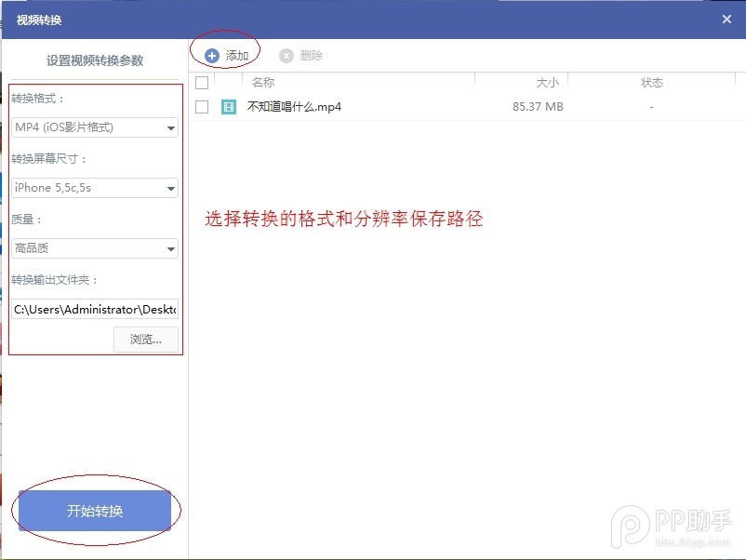This screenshot has width=746, height=560.
Task: Click the 浏览... browse button
Action: pyautogui.click(x=145, y=339)
